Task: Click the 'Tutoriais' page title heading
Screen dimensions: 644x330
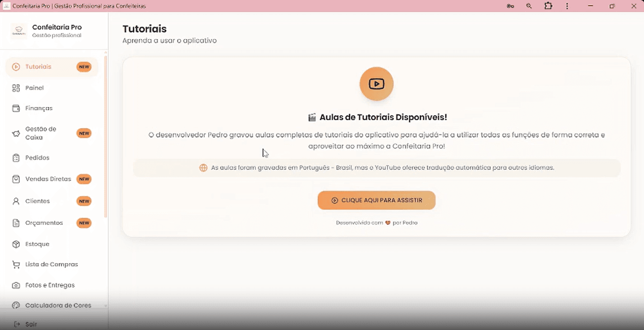Action: click(x=144, y=29)
